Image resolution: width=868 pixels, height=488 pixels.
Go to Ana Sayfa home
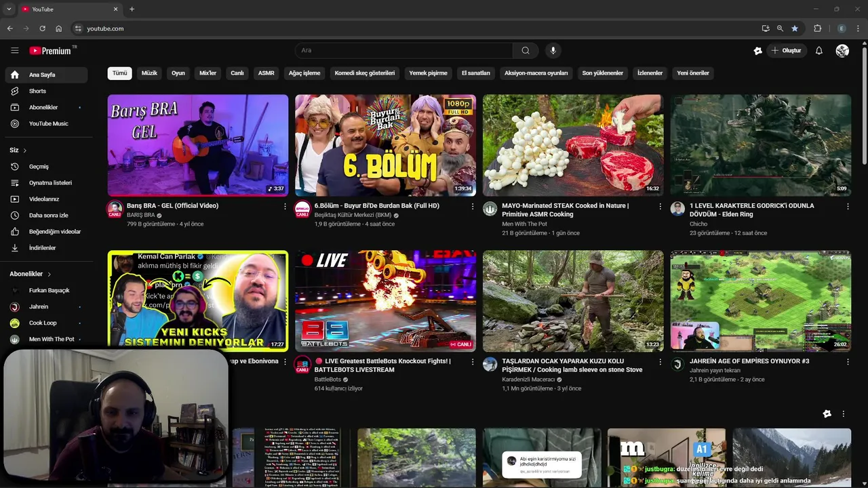point(46,75)
